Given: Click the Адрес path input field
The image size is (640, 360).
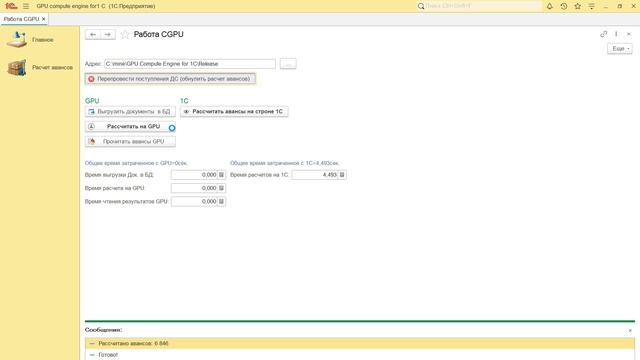Looking at the screenshot, I should (x=190, y=64).
